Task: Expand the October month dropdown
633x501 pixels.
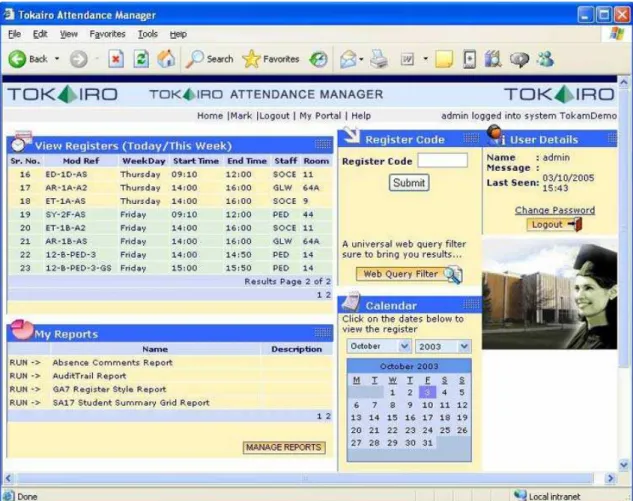Action: tap(405, 346)
